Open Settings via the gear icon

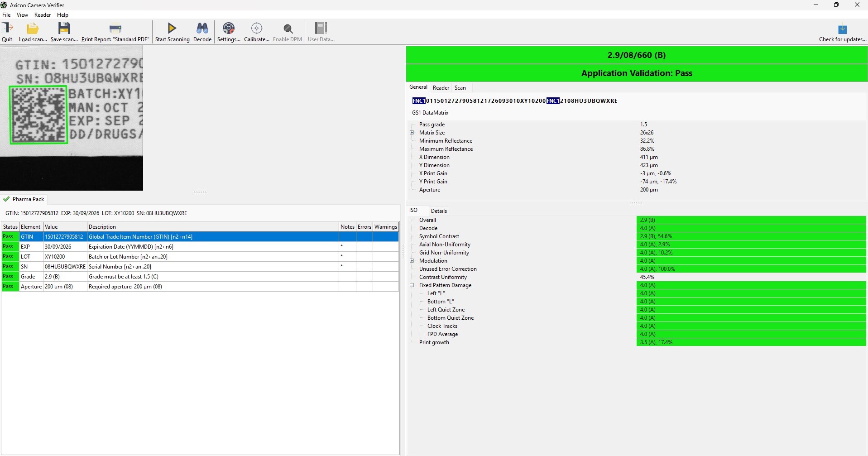click(x=228, y=28)
